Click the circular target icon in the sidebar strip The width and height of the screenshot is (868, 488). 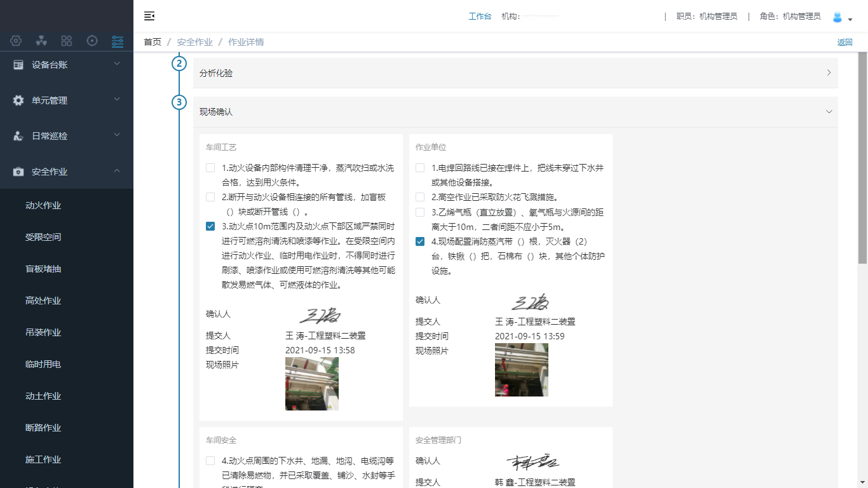(92, 41)
